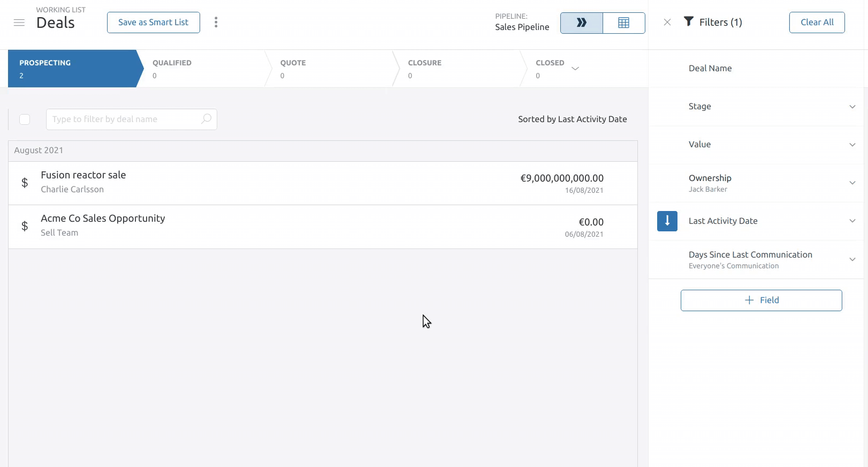The height and width of the screenshot is (467, 868).
Task: Focus the deal name filter input
Action: [124, 119]
